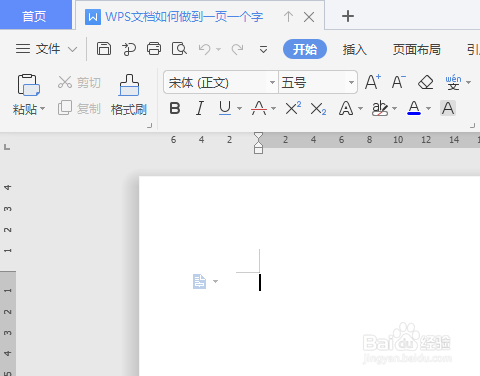
Task: Click the 剪切 cut button
Action: point(79,82)
